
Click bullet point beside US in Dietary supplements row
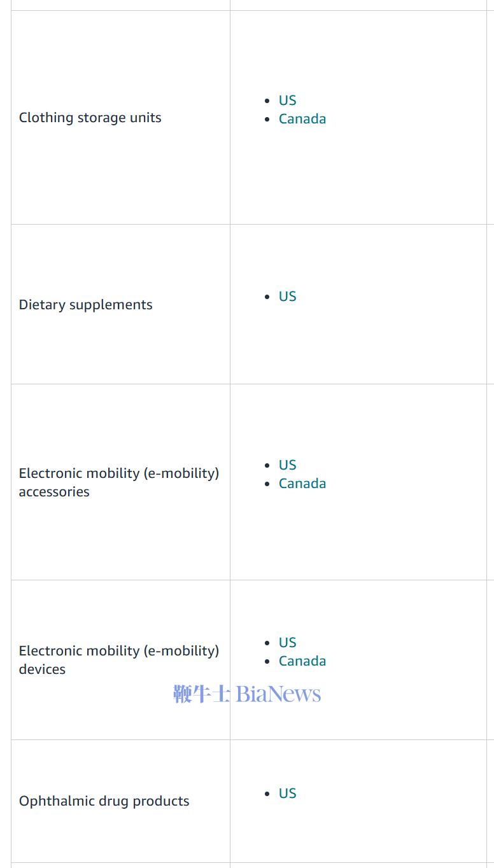click(267, 297)
